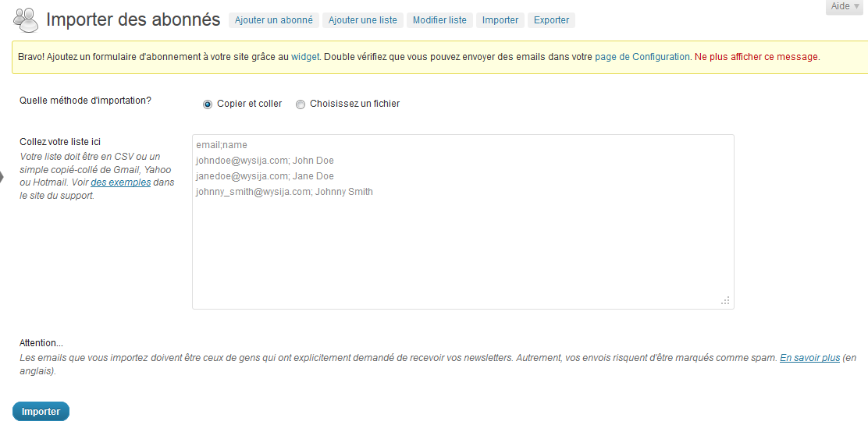Image resolution: width=868 pixels, height=432 pixels.
Task: Follow the 'widget' link in the notice
Action: pyautogui.click(x=305, y=56)
